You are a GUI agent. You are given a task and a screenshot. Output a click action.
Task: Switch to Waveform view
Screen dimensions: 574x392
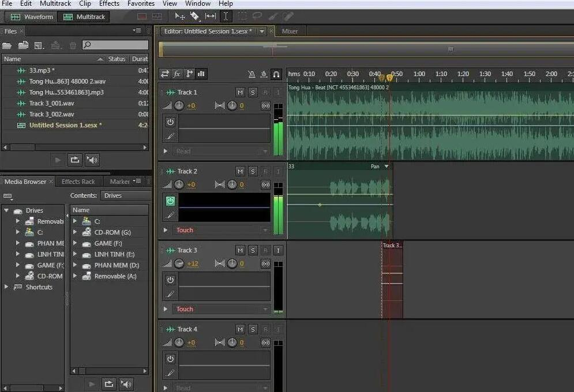click(x=32, y=17)
